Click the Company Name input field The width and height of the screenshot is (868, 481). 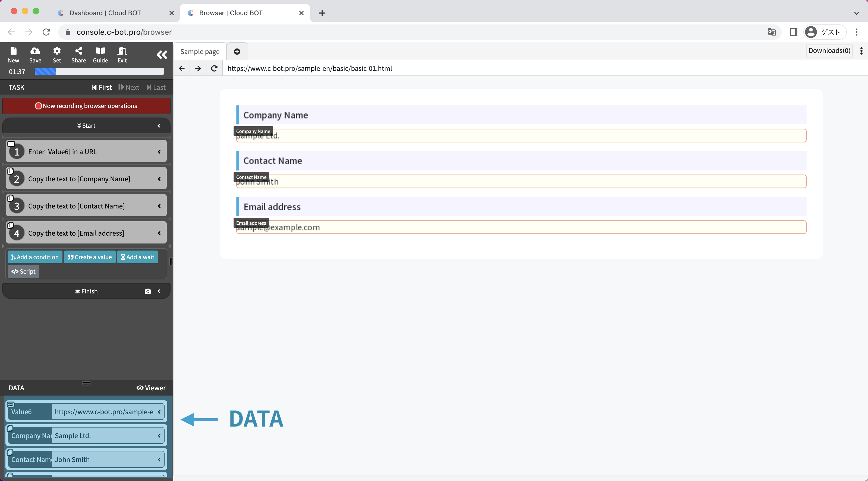[521, 136]
